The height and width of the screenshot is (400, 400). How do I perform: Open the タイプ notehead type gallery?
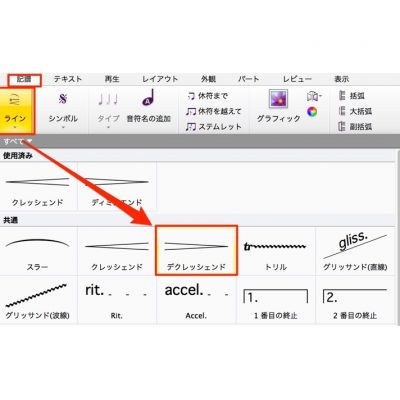pyautogui.click(x=108, y=110)
